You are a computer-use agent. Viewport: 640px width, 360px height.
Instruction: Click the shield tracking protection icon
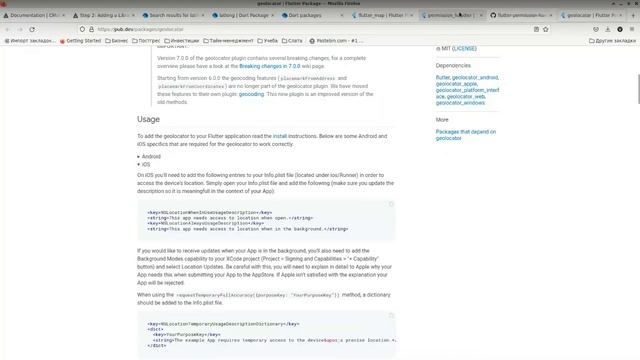(x=82, y=29)
